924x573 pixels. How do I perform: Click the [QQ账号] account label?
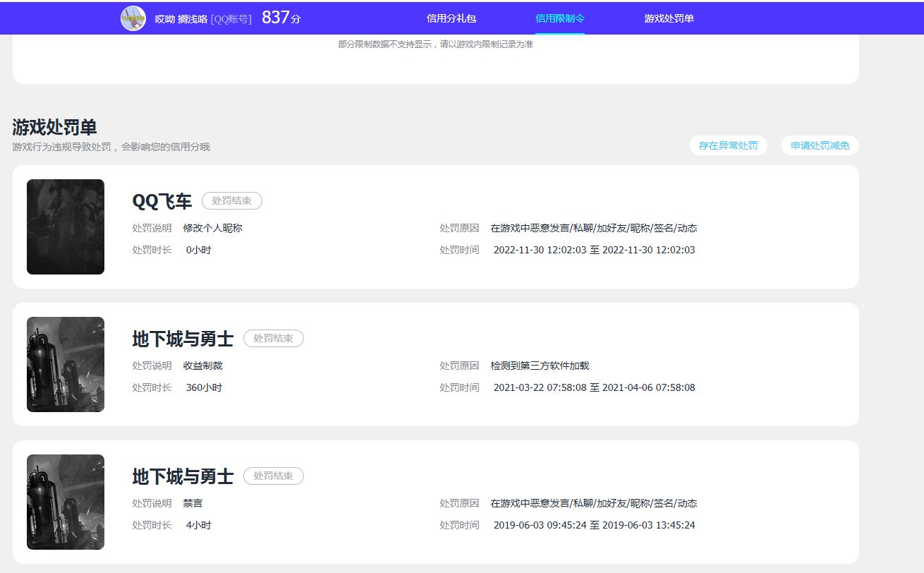[x=230, y=18]
